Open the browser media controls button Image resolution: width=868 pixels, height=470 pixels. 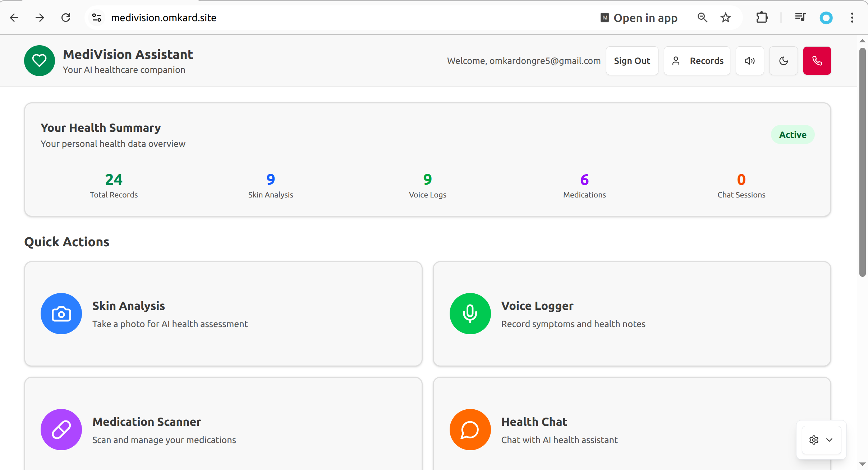[800, 18]
